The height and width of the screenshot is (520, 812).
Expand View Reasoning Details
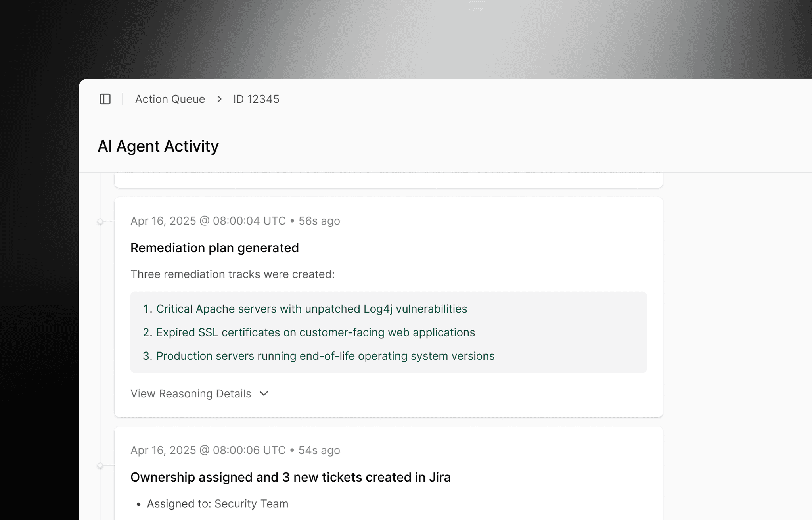pyautogui.click(x=191, y=394)
